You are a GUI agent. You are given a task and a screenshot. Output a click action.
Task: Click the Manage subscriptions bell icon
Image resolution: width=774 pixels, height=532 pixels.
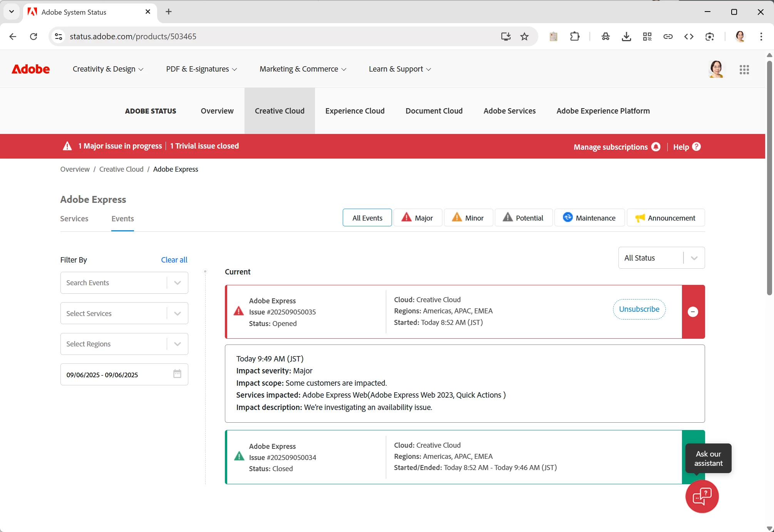[x=656, y=147]
